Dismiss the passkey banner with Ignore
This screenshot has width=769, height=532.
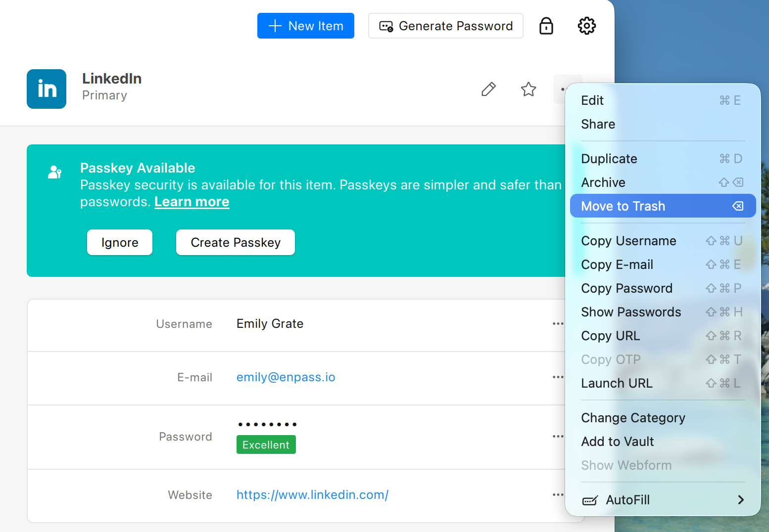(x=120, y=242)
